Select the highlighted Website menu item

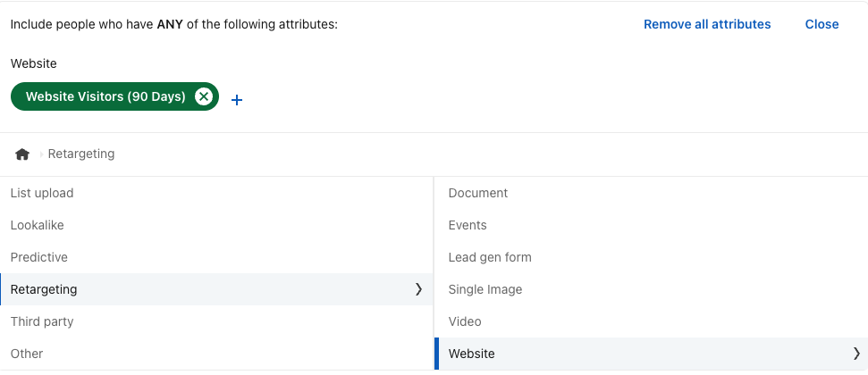(472, 354)
